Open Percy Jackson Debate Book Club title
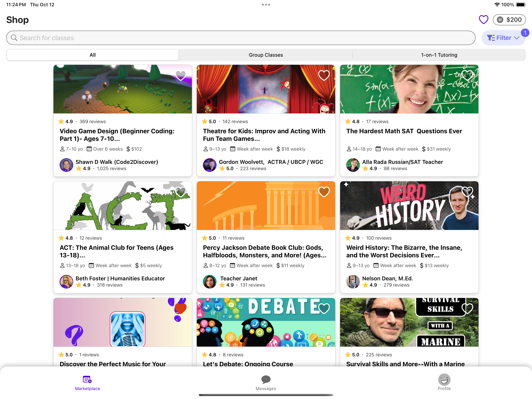The width and height of the screenshot is (532, 399). tap(265, 251)
